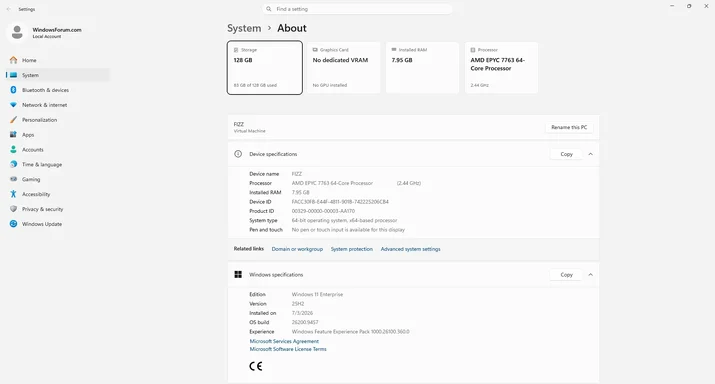
Task: Open Gaming settings
Action: (57, 179)
